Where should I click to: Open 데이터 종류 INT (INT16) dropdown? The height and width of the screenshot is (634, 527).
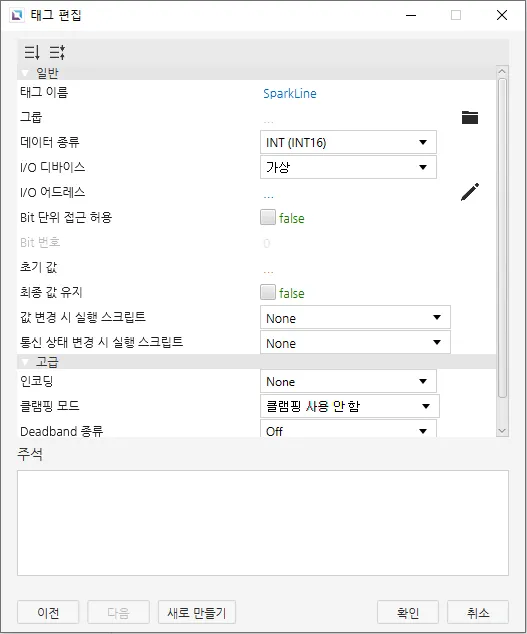tap(348, 142)
